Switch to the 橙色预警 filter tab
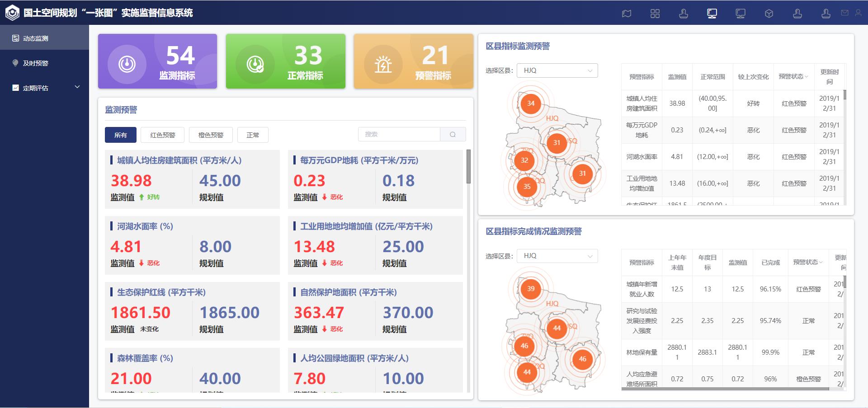868x408 pixels. [x=211, y=135]
